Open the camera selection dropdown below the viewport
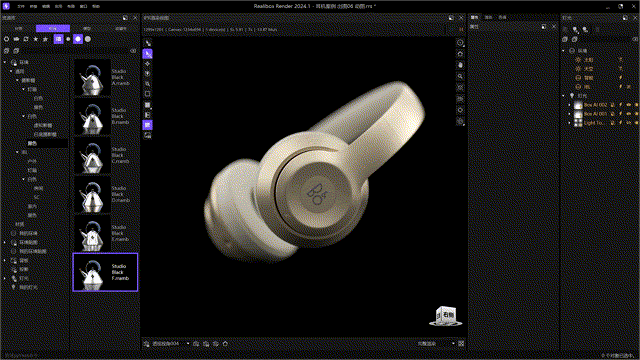This screenshot has width=640, height=360. 188,344
